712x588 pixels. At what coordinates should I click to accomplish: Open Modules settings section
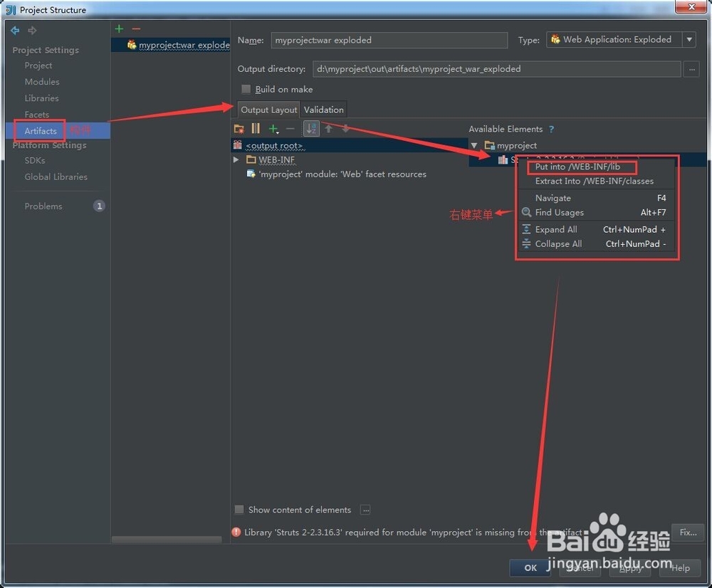click(42, 82)
